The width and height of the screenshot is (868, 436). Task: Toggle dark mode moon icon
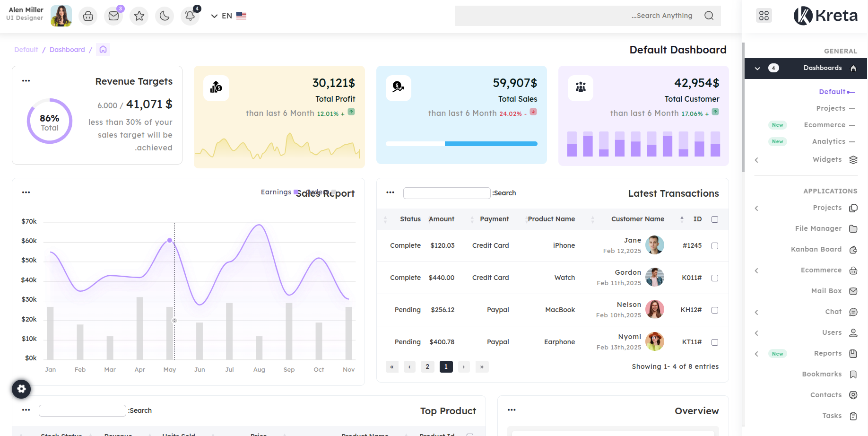pos(165,16)
